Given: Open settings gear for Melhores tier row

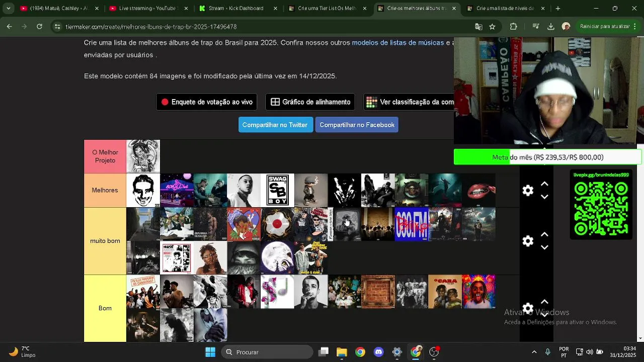Looking at the screenshot, I should click(x=528, y=191).
